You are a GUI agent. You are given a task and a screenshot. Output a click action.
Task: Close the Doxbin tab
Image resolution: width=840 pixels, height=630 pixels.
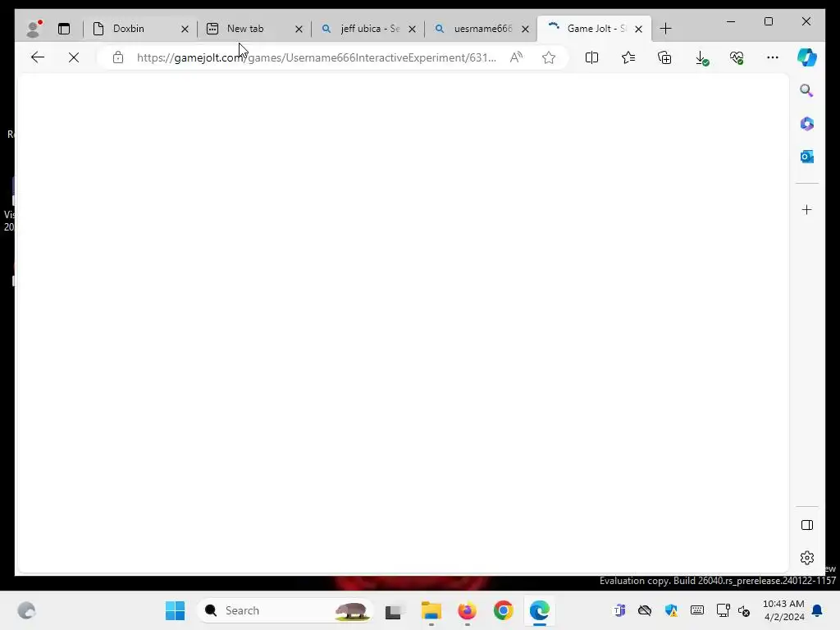coord(185,29)
